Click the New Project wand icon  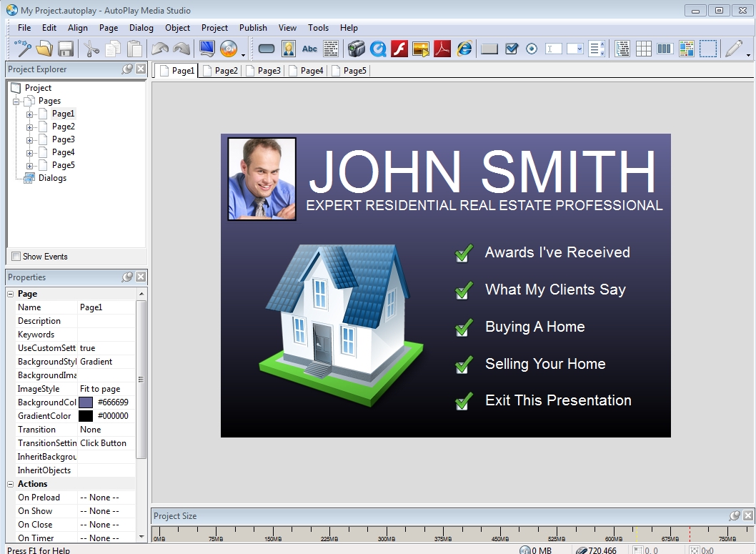[23, 49]
